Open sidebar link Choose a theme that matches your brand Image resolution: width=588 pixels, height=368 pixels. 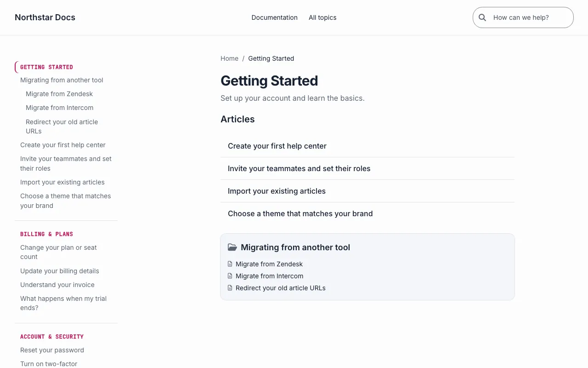click(x=66, y=201)
